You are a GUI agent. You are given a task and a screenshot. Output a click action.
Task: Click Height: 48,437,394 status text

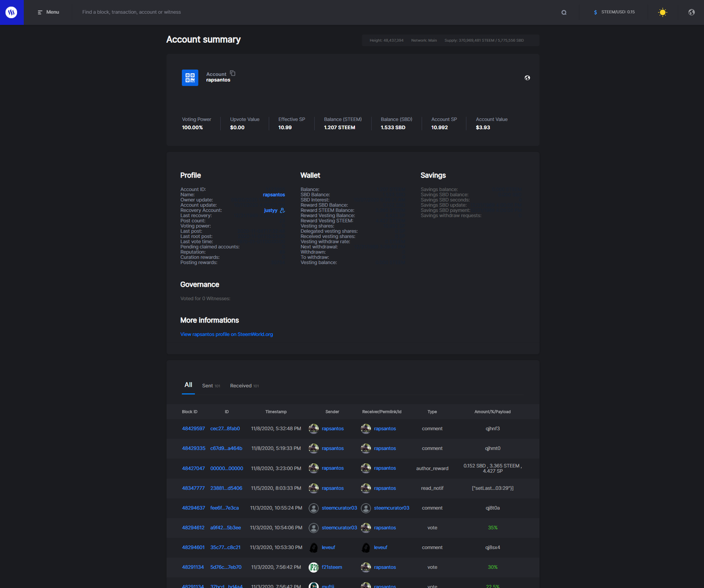click(387, 40)
